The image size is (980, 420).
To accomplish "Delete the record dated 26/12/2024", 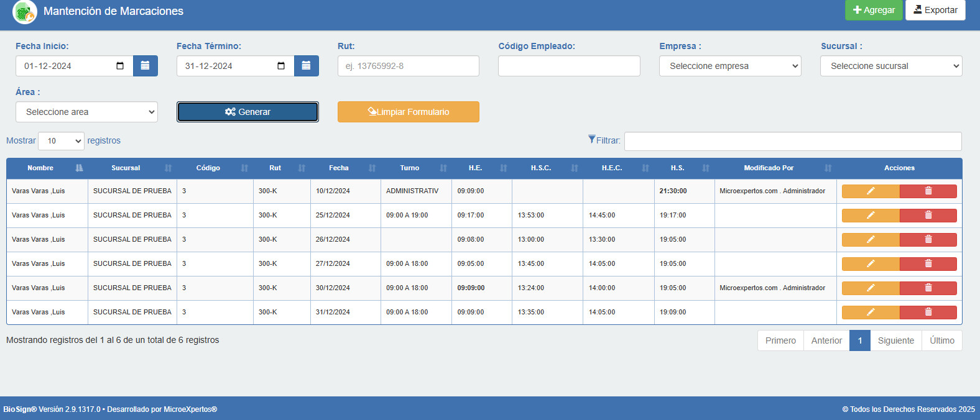I will [x=928, y=240].
